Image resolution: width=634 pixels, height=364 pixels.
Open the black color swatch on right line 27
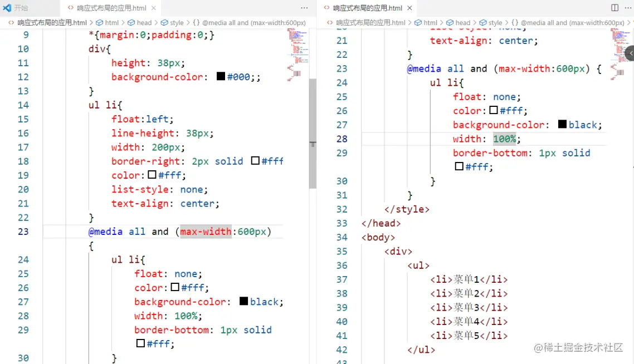[x=563, y=124]
